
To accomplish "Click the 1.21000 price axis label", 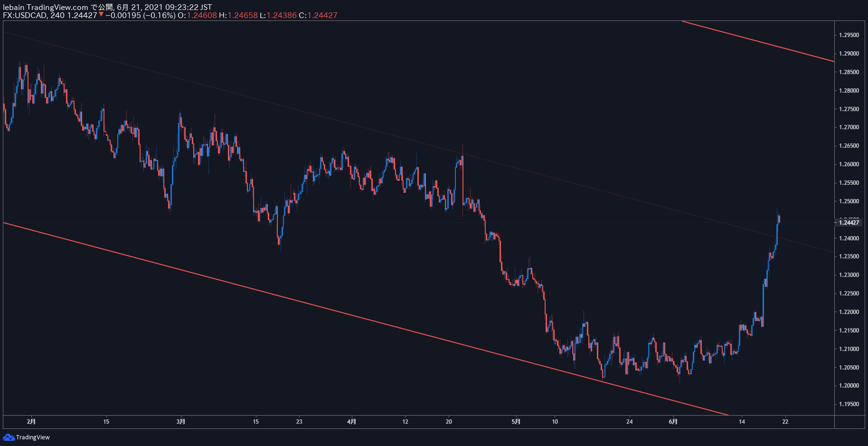I will (x=849, y=349).
